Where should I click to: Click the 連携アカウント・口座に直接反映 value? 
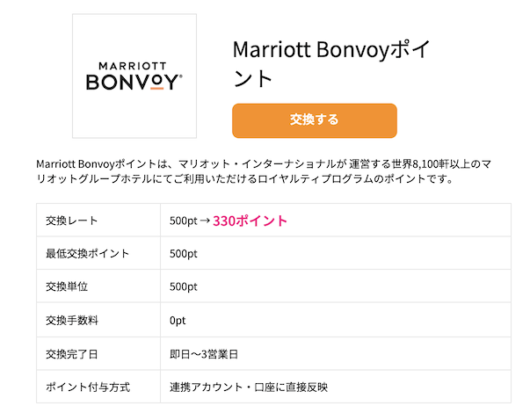click(x=249, y=387)
